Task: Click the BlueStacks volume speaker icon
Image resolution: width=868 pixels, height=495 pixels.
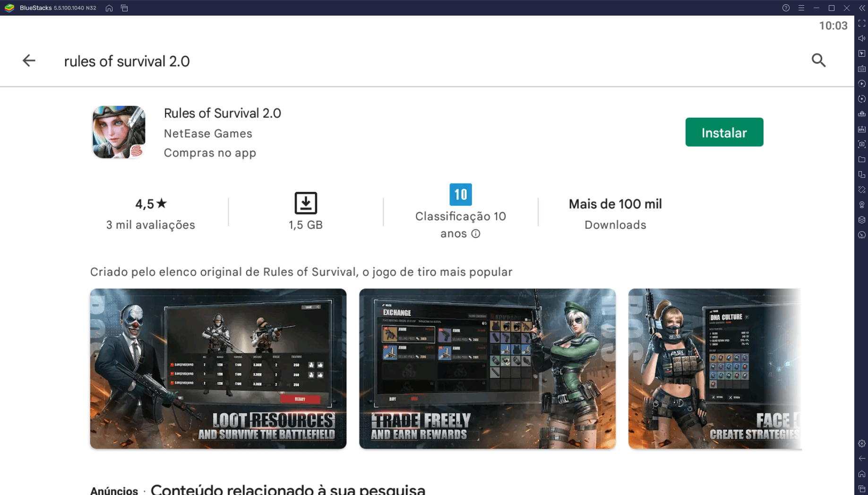Action: click(862, 38)
